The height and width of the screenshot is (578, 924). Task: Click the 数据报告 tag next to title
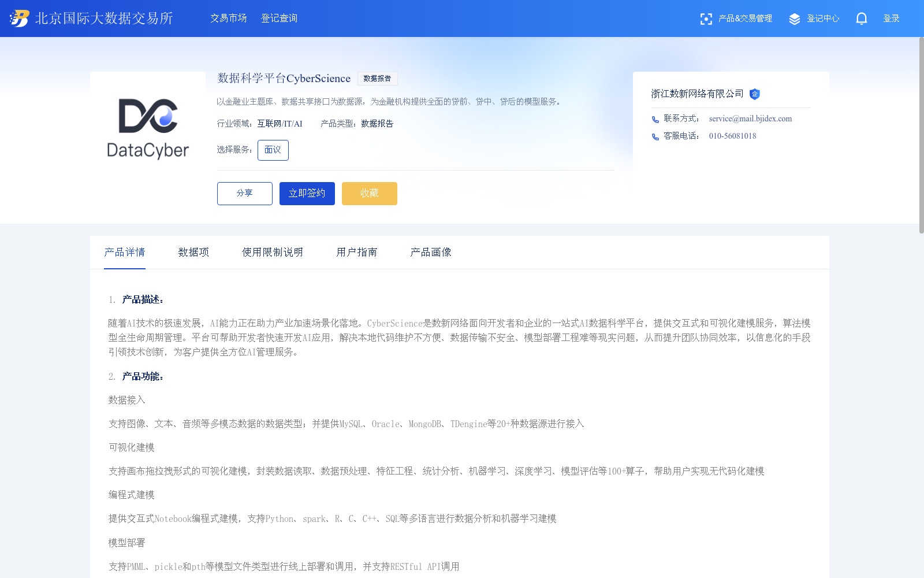click(377, 79)
